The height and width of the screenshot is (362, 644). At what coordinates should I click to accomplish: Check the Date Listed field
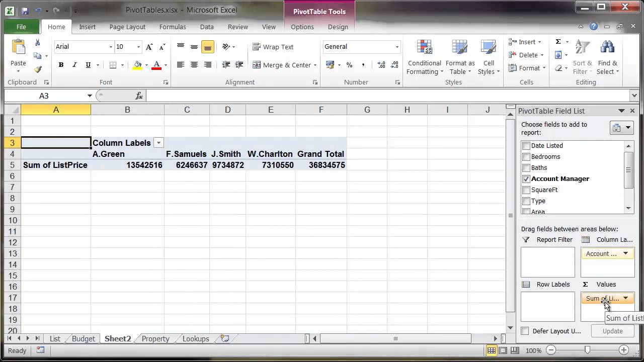(x=526, y=145)
